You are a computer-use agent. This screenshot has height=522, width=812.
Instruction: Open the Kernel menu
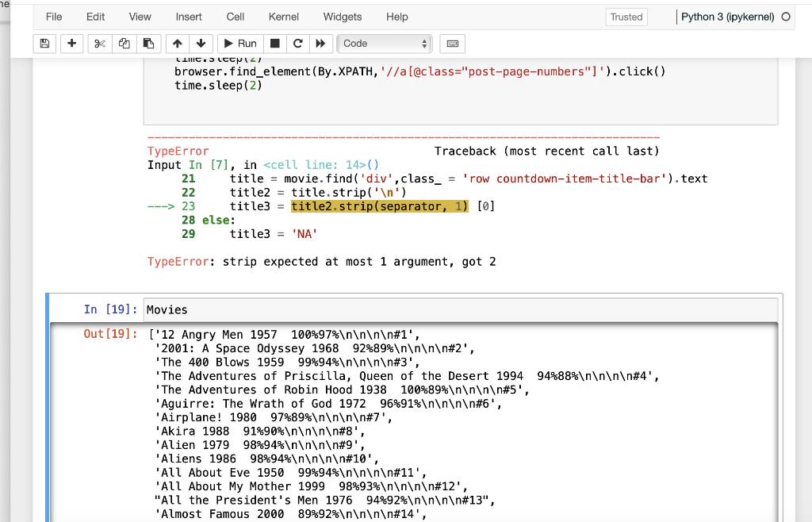(x=283, y=17)
